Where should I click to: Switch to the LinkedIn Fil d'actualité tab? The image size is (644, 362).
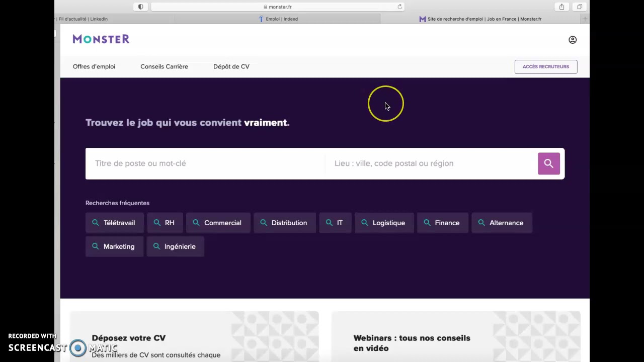click(115, 19)
